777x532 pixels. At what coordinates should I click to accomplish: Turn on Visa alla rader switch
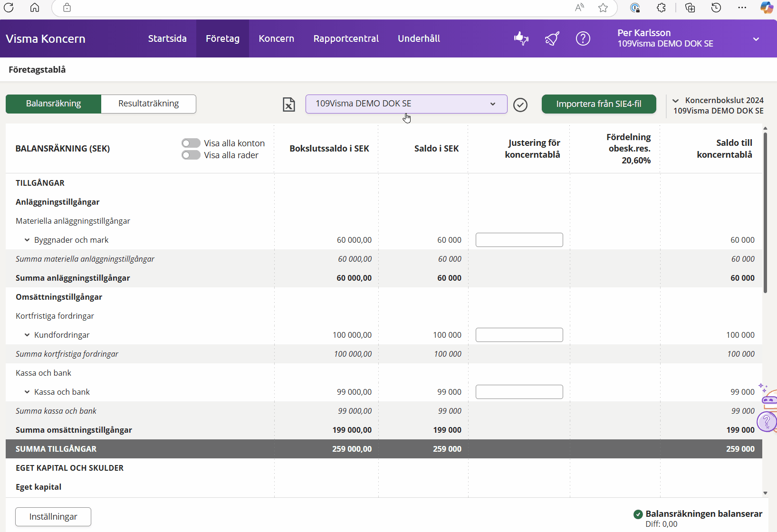point(191,155)
